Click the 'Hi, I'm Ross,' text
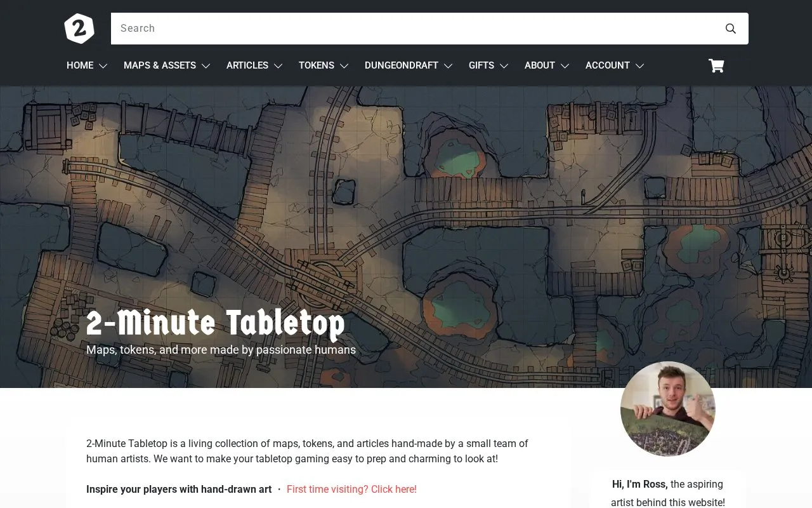This screenshot has height=508, width=812. [640, 484]
